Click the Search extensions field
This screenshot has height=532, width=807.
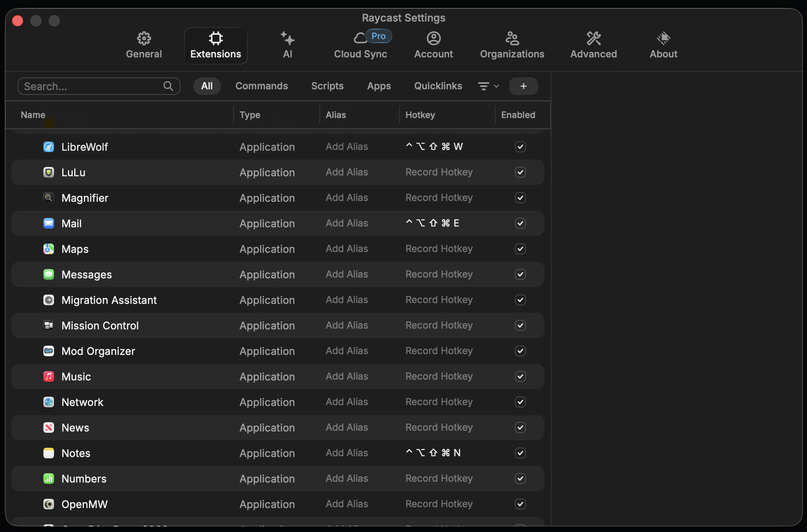click(99, 86)
